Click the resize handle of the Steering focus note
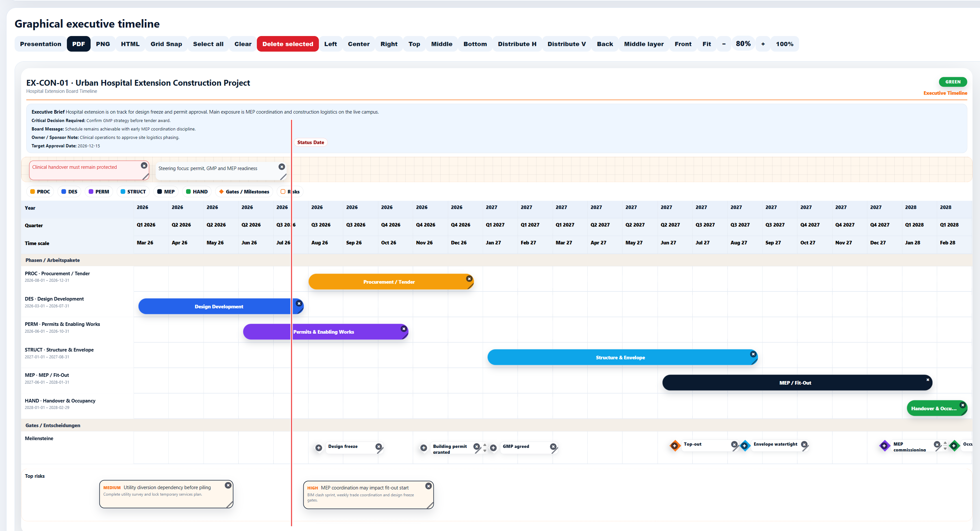This screenshot has height=531, width=980. point(283,177)
